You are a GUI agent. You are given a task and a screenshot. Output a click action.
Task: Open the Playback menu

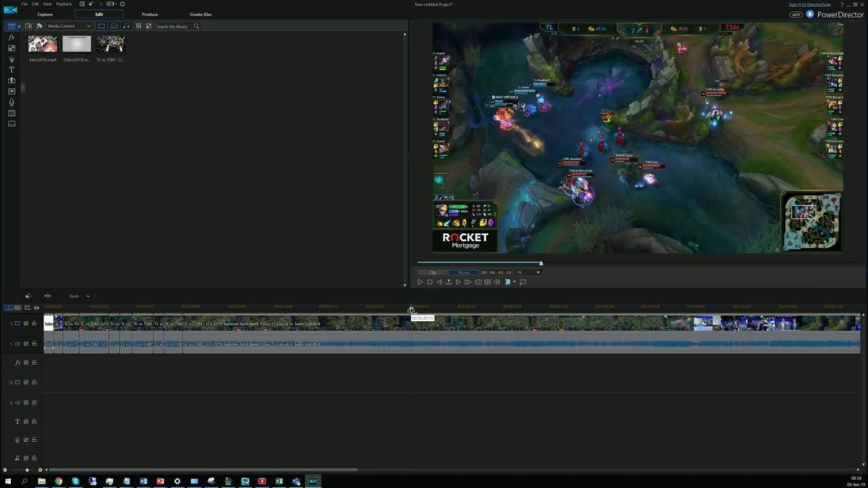(64, 4)
